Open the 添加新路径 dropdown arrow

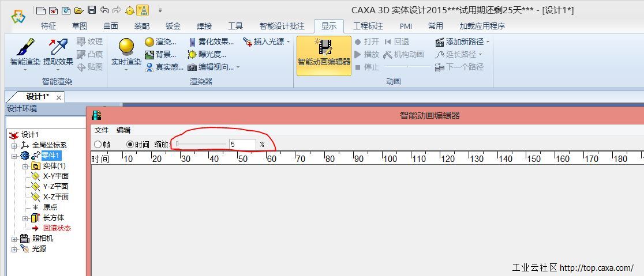(x=488, y=42)
